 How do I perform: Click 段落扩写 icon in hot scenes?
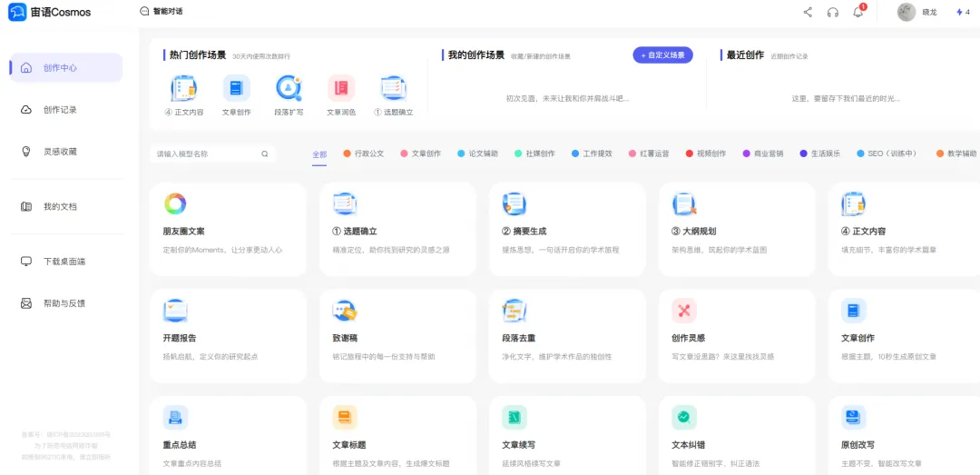click(289, 88)
